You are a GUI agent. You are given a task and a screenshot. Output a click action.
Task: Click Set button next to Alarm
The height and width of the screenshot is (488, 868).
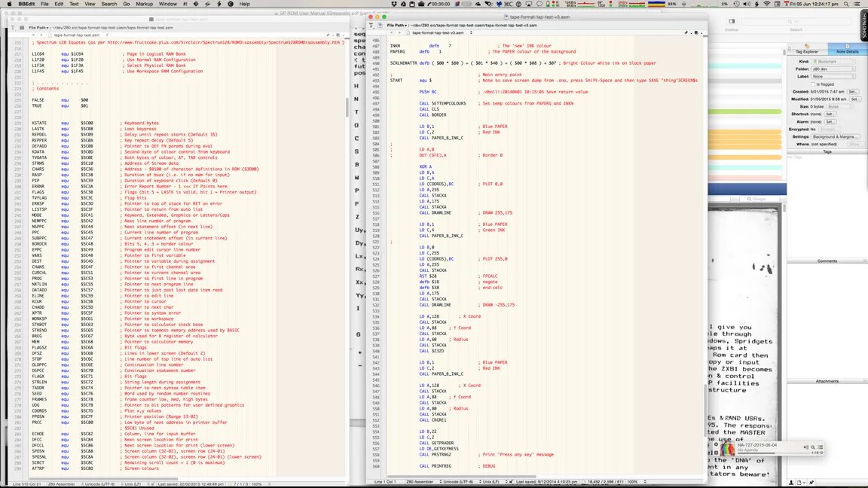click(830, 122)
